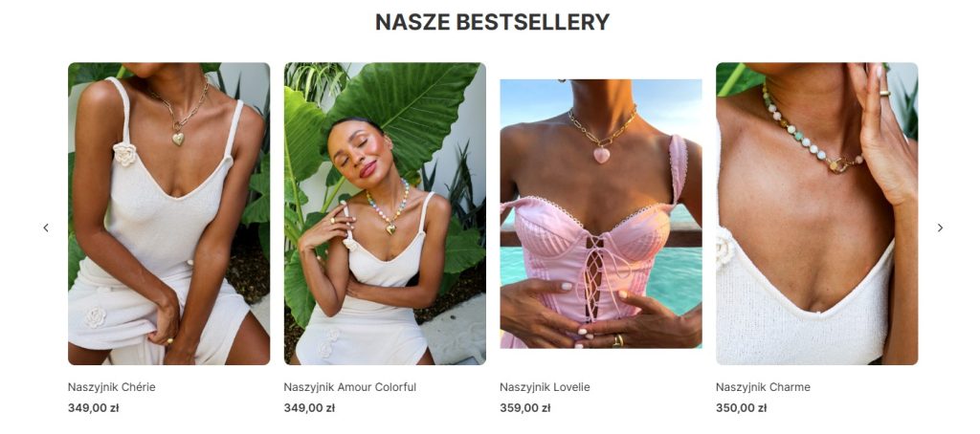
Task: Click the pink heart pendant in Lovelie photo
Action: (x=601, y=155)
